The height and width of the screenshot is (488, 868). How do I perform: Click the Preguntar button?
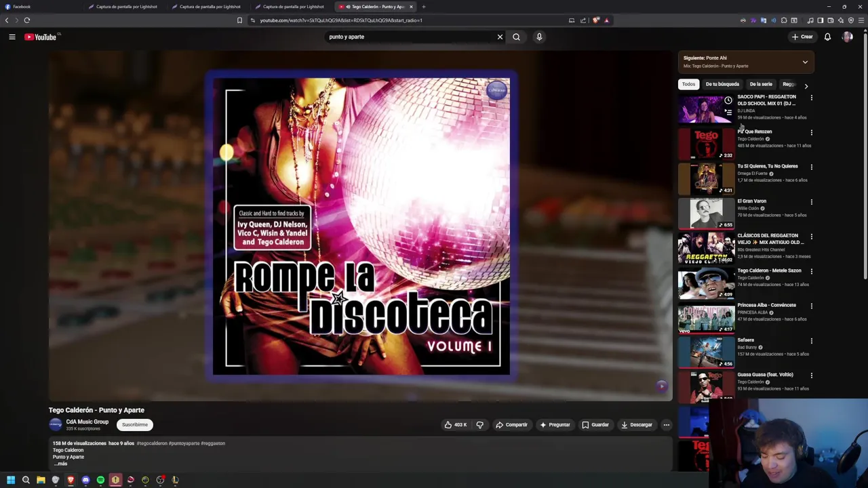(555, 425)
